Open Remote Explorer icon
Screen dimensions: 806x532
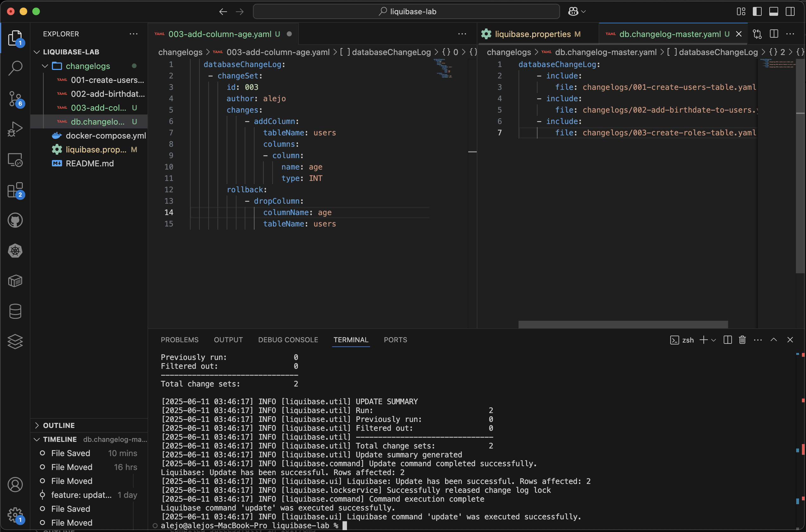click(15, 159)
